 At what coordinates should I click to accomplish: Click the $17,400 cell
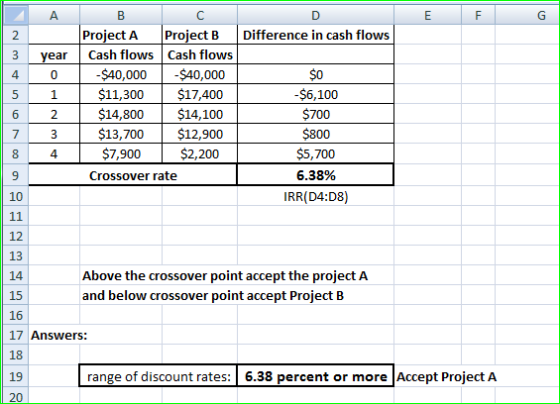coord(200,94)
